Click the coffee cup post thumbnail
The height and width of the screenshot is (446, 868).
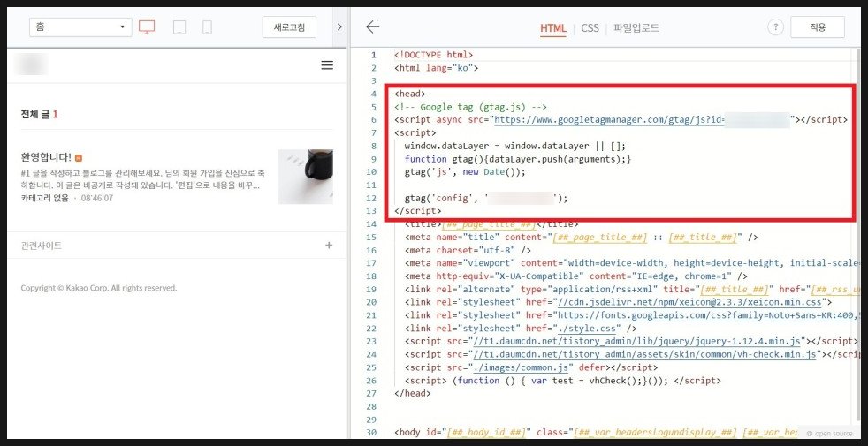[305, 177]
